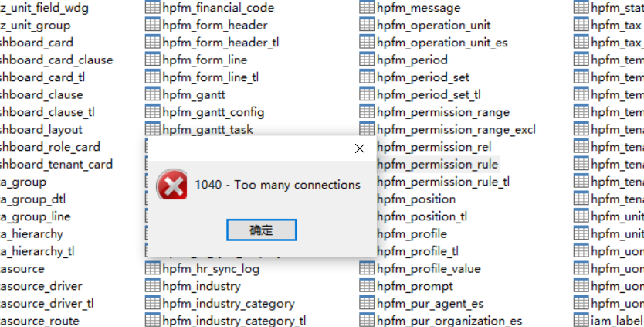The height and width of the screenshot is (327, 644).
Task: Click the table icon next to hpfm_period
Action: pos(367,60)
